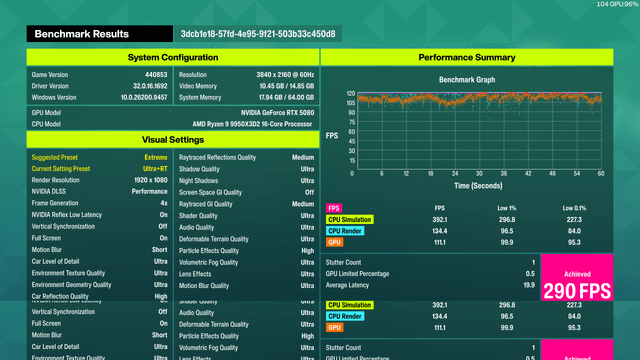
Task: Click the GPU:96% overlay readout
Action: click(x=624, y=4)
